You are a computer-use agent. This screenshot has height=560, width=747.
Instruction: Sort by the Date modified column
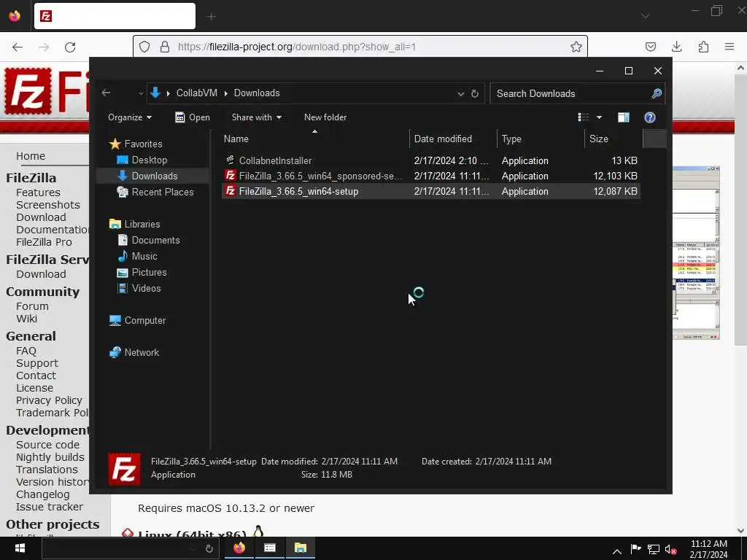[x=452, y=139]
